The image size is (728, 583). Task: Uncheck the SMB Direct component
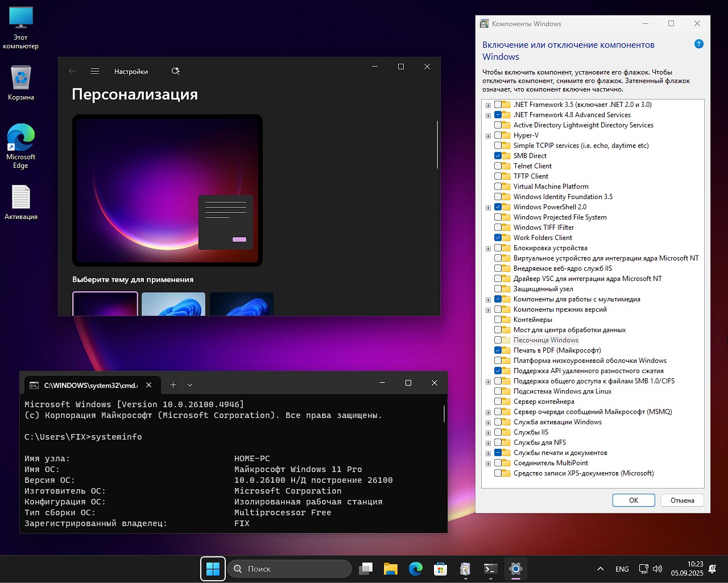pos(498,156)
